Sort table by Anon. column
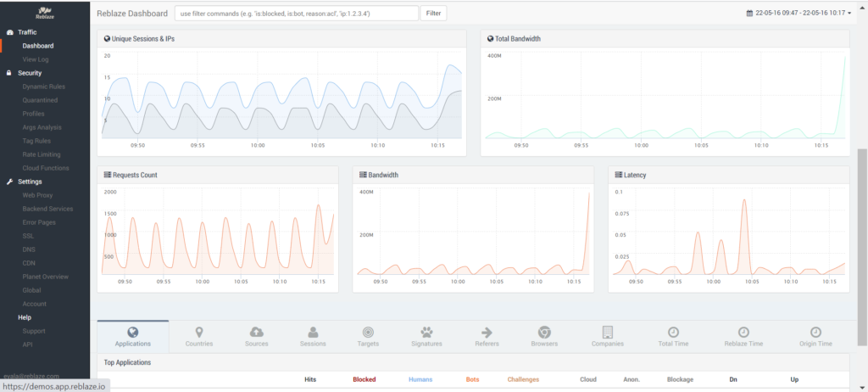868x392 pixels. point(632,380)
